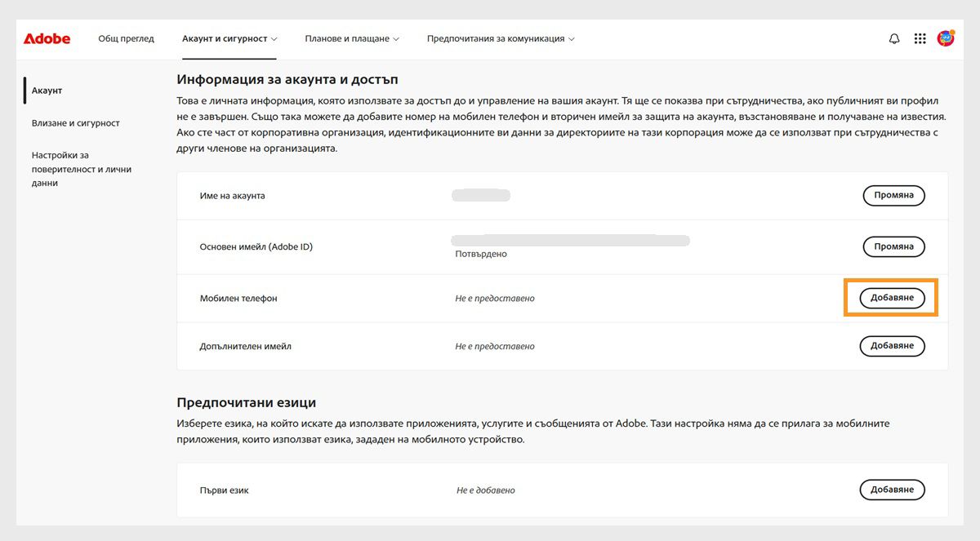
Task: Open the apps grid launcher
Action: pyautogui.click(x=920, y=38)
